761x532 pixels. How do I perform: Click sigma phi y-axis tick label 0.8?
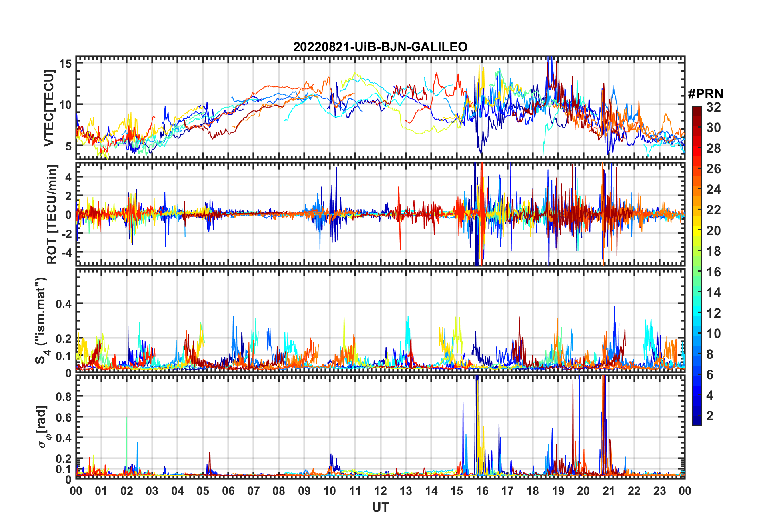[x=64, y=396]
